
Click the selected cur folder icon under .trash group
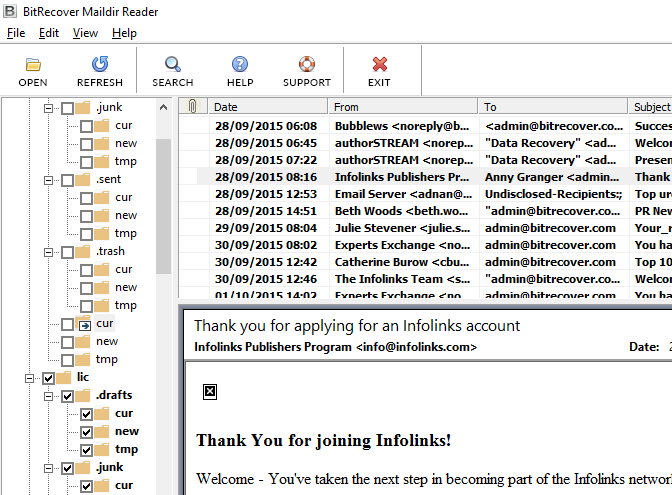pos(83,324)
